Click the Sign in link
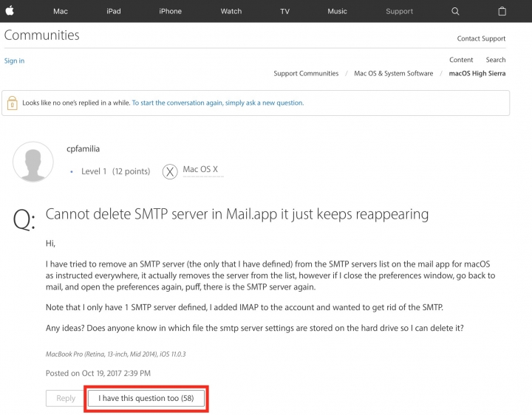Screen dimensions: 532x415 [x=14, y=61]
